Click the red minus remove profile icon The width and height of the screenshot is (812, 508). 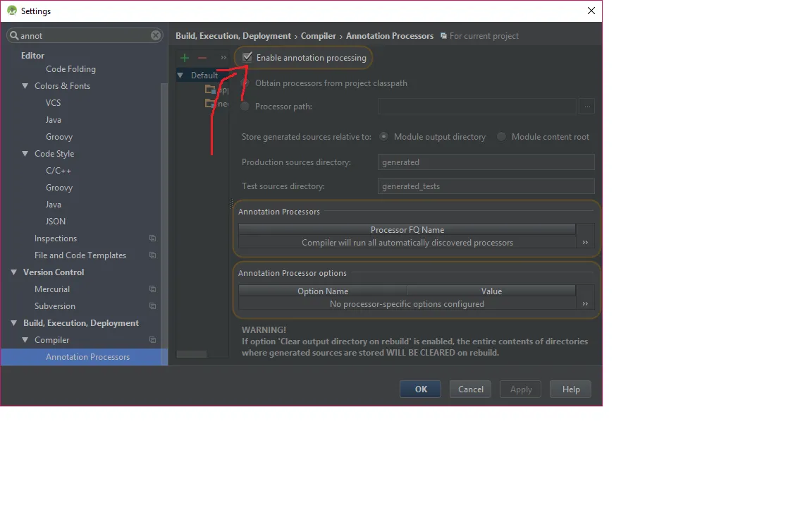click(x=202, y=58)
